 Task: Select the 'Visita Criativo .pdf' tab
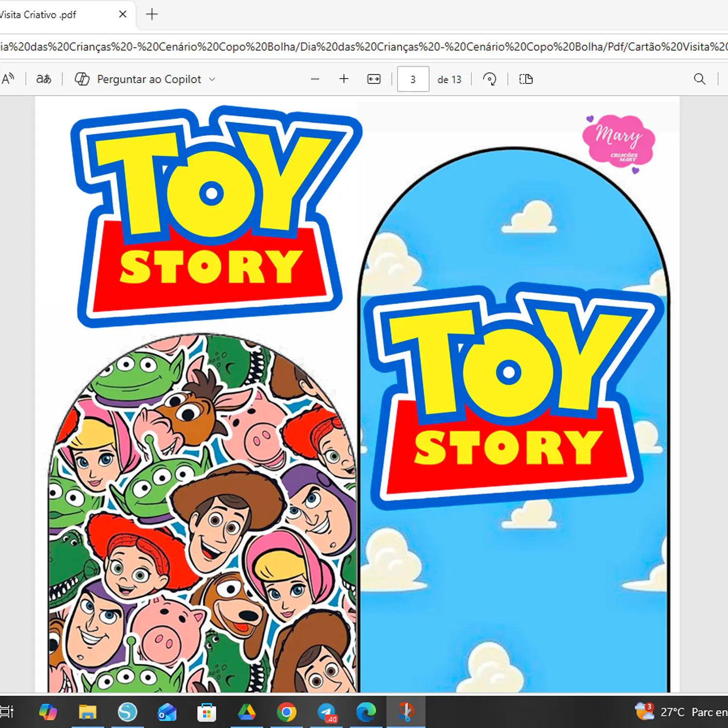(63, 15)
